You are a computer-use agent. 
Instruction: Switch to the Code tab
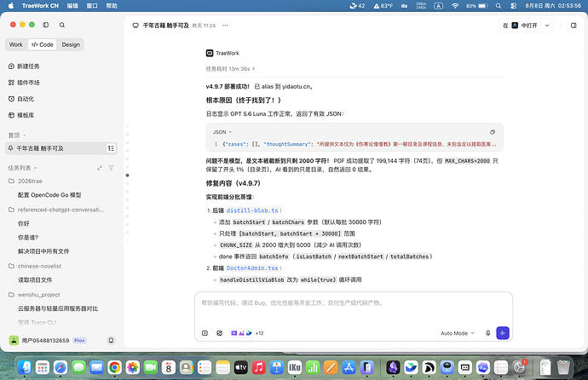[43, 44]
